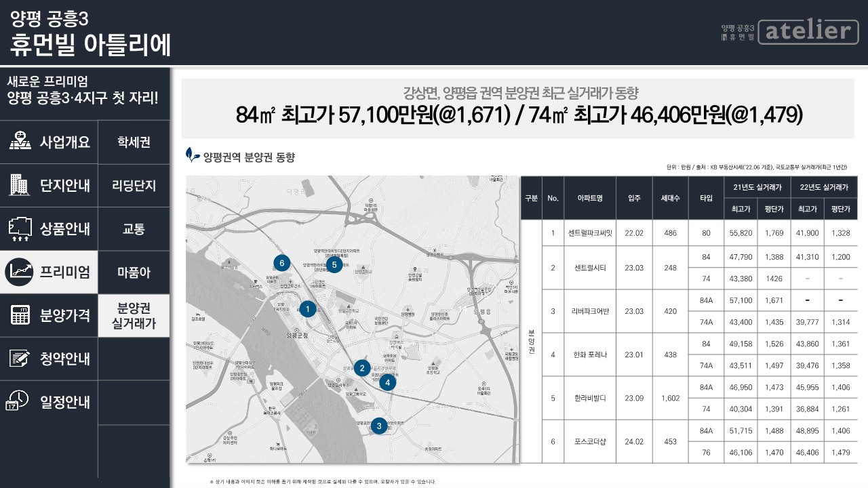
Task: Click the 양평군청 label on map
Action: (297, 335)
